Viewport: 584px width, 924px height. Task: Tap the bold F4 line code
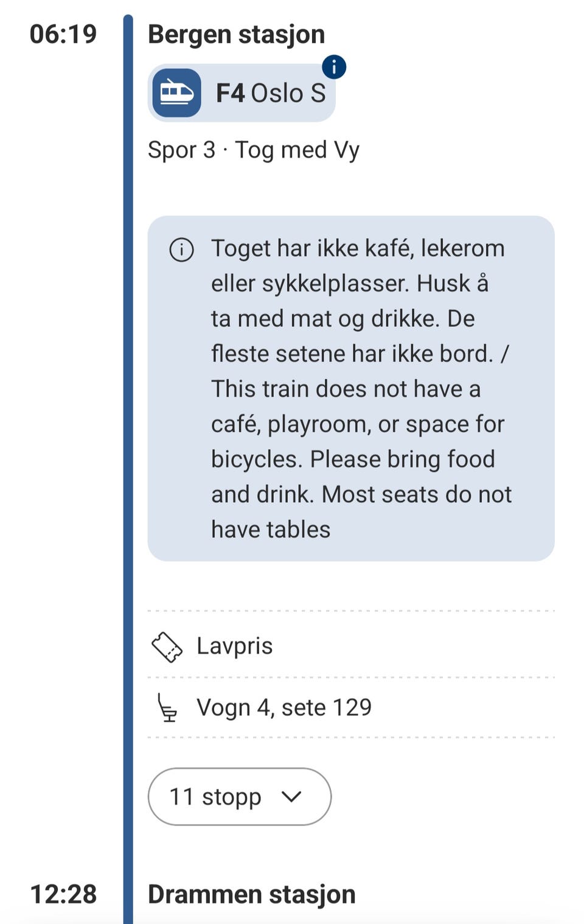point(231,93)
